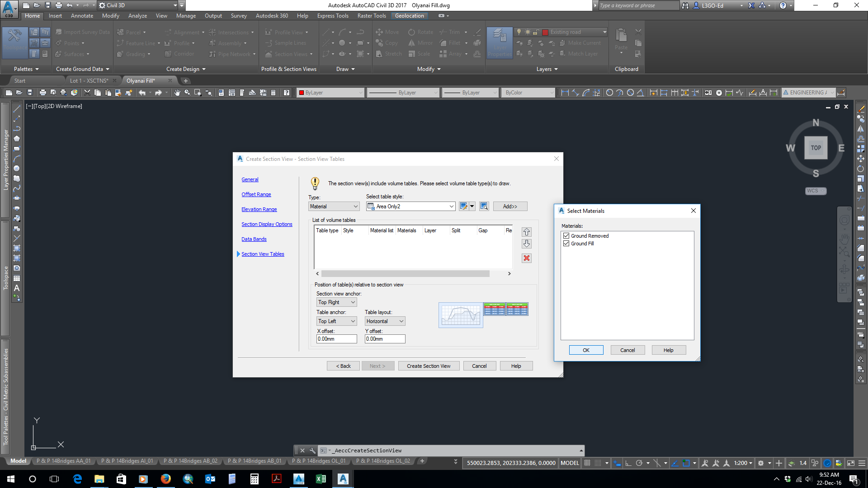Click the move table down arrow icon

point(527,244)
